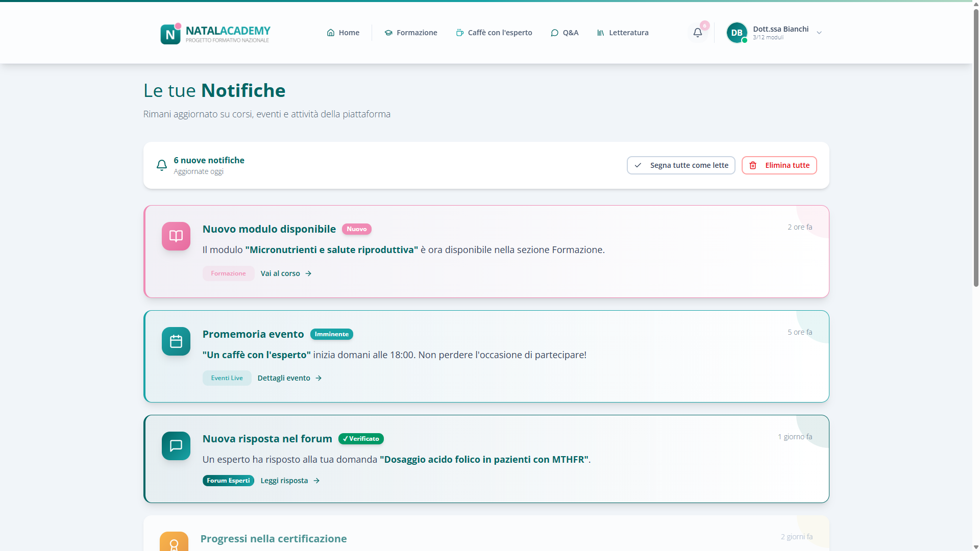Click the bell icon beside 6 nuove notifiche
This screenshot has width=980, height=551.
[162, 165]
